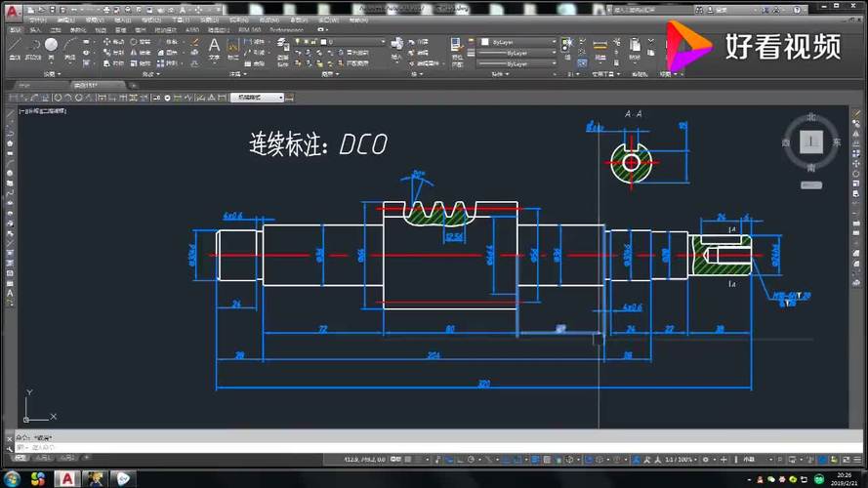Toggle lineweight display in status bar
The image size is (868, 488).
point(535,460)
